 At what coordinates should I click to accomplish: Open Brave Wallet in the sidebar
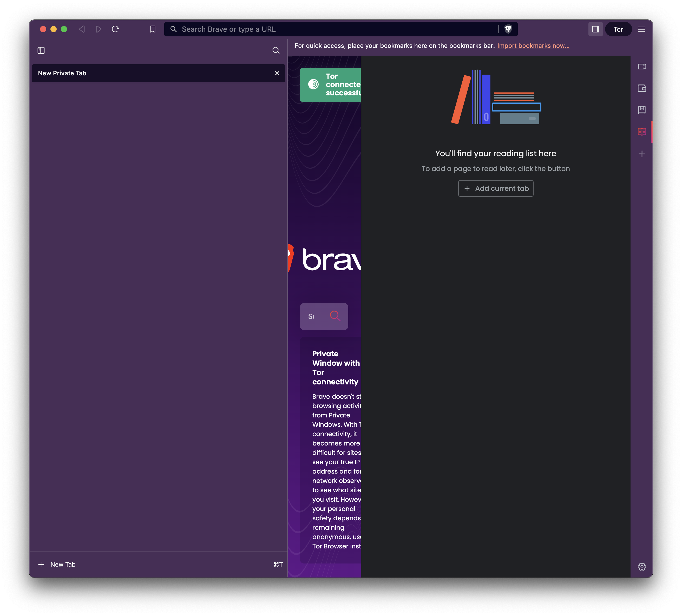[642, 88]
